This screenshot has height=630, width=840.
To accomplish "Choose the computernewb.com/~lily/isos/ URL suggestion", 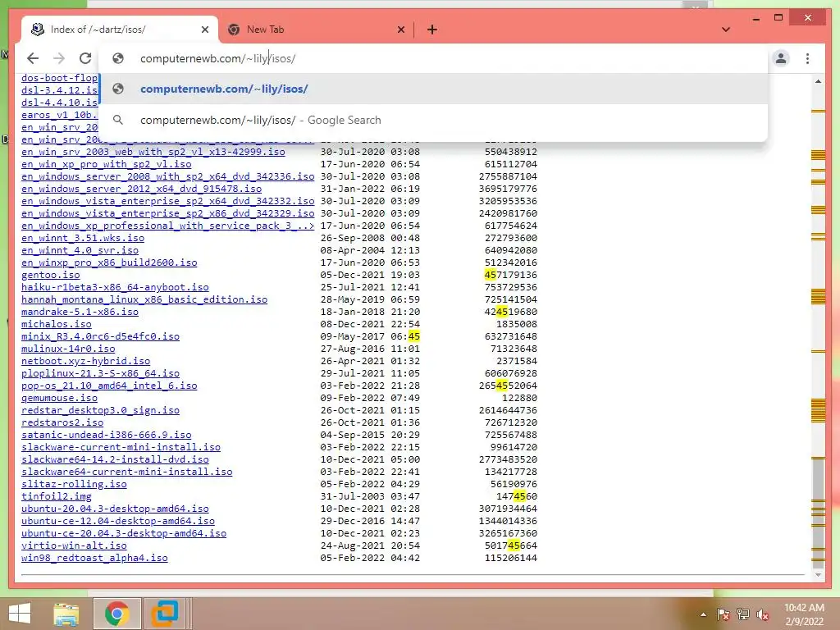I will point(433,89).
